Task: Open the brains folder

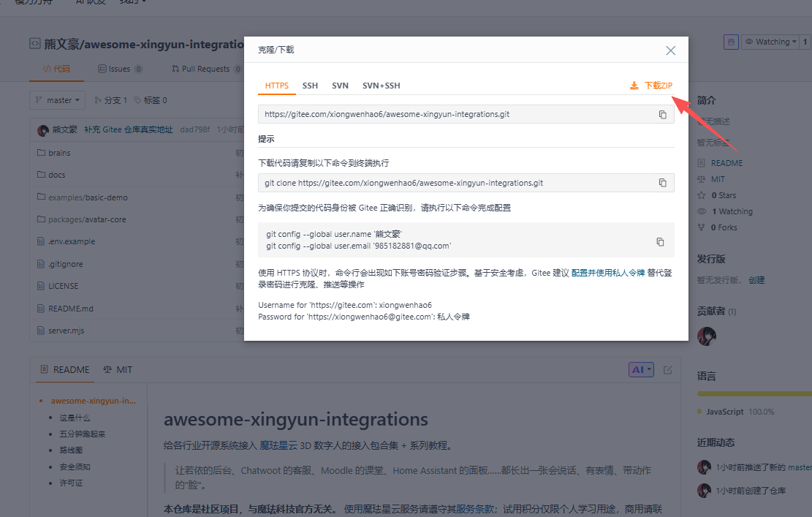Action: [x=59, y=153]
